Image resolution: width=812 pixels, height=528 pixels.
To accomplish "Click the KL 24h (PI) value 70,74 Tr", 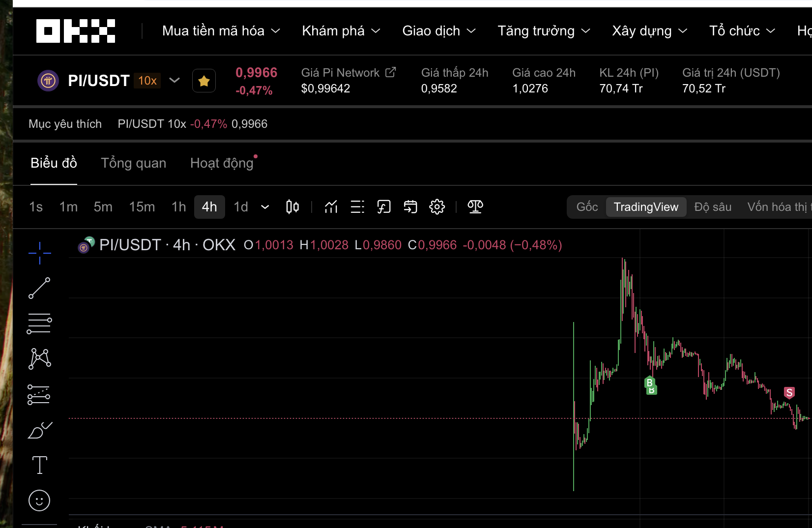I will (621, 88).
